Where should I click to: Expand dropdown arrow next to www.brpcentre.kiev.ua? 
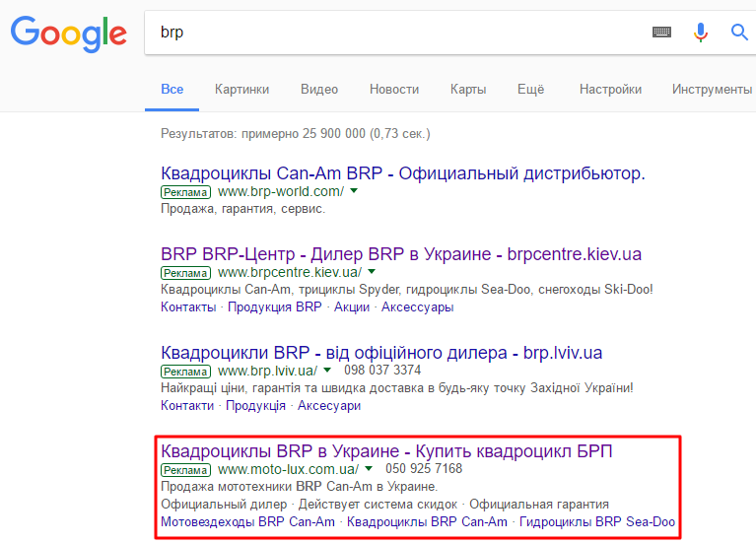pyautogui.click(x=372, y=272)
